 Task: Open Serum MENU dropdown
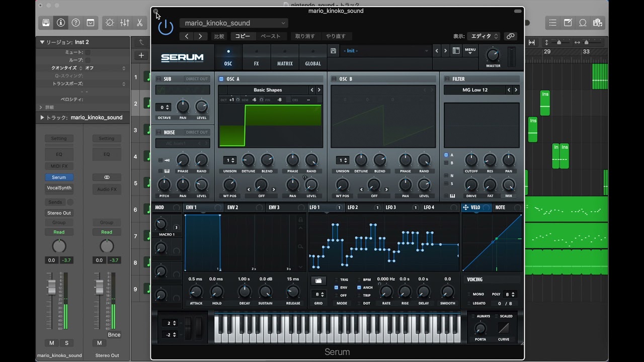(470, 51)
